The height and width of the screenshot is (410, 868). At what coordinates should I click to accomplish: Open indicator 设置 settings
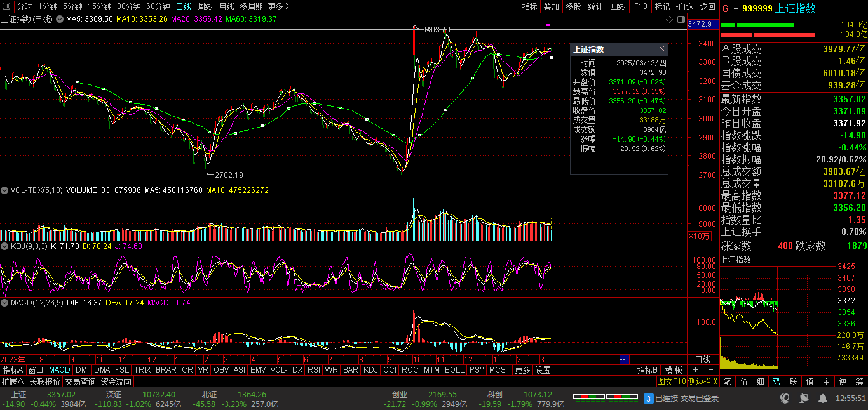(x=543, y=370)
